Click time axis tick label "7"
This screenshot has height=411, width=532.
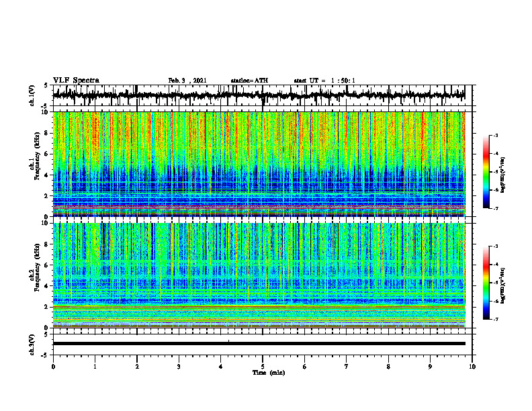347,367
